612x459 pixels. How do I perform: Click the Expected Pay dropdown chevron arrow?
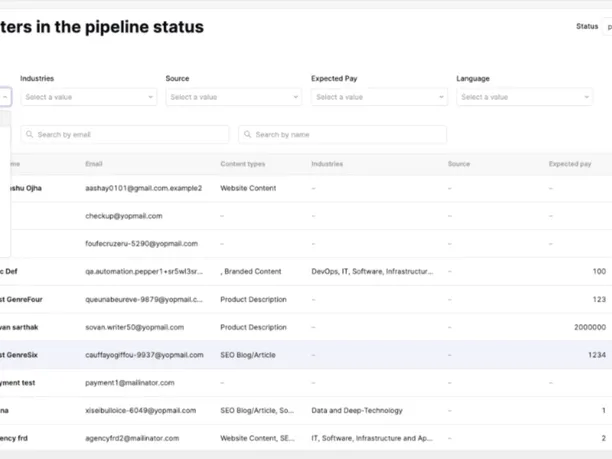(441, 97)
